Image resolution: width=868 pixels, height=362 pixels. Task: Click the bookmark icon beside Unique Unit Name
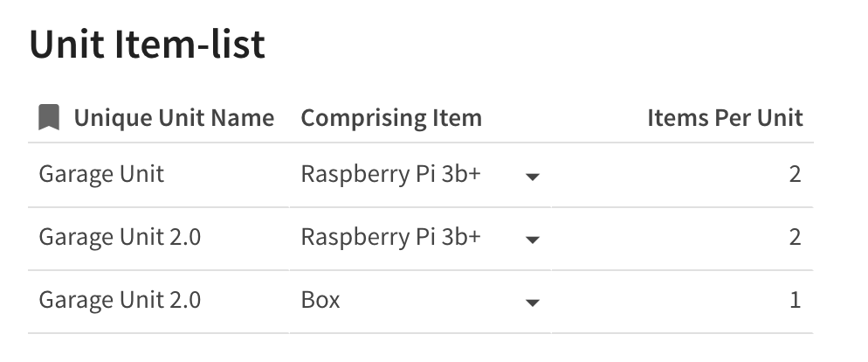point(49,117)
